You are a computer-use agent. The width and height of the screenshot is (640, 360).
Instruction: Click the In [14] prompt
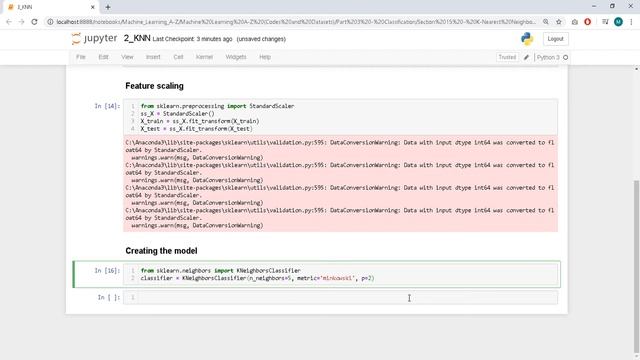(107, 106)
